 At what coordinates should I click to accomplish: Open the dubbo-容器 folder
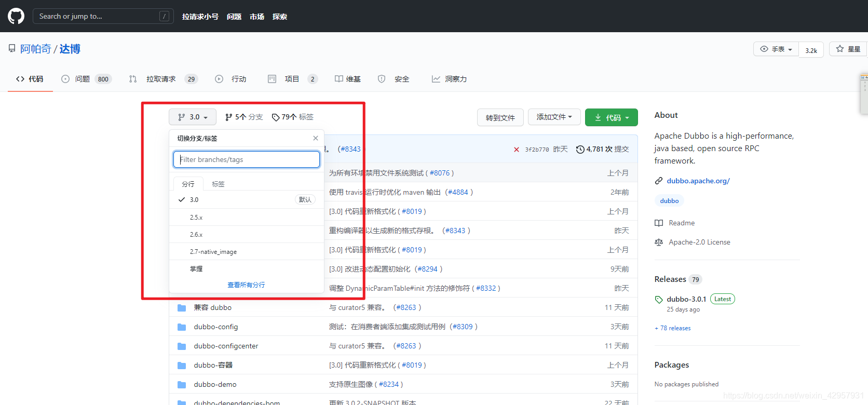click(213, 365)
